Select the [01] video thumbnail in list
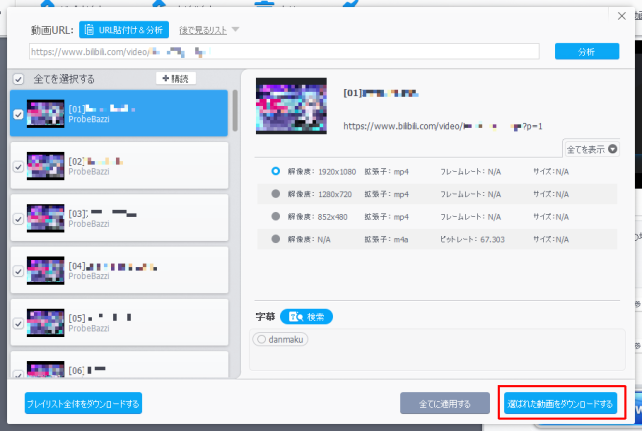This screenshot has width=642, height=431. 45,114
